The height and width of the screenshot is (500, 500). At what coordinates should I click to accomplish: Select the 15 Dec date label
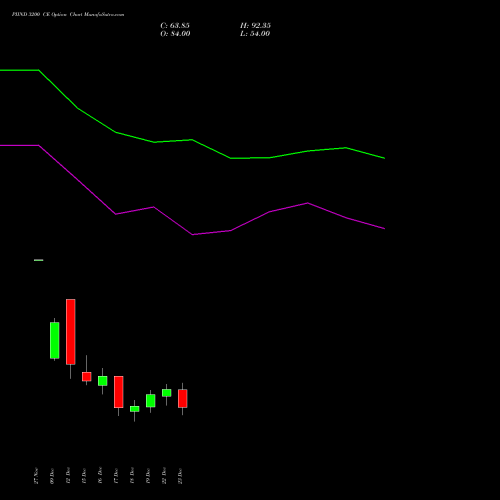coord(84,476)
